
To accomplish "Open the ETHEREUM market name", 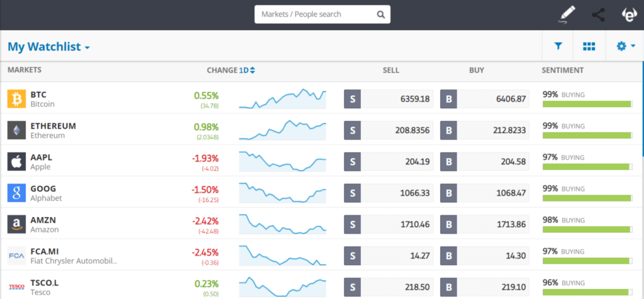I will pos(53,130).
